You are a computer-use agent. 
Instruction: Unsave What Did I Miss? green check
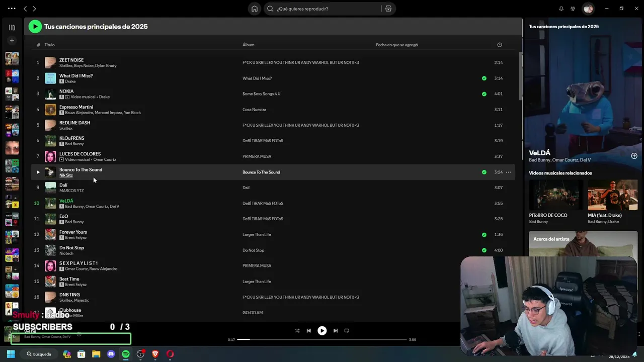484,78
